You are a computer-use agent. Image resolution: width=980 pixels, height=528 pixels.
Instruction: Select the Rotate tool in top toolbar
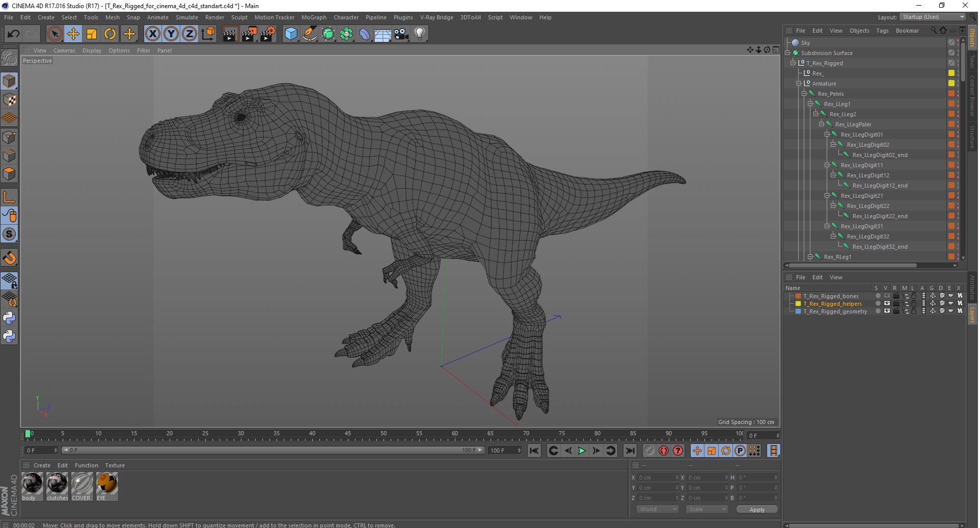pos(110,34)
